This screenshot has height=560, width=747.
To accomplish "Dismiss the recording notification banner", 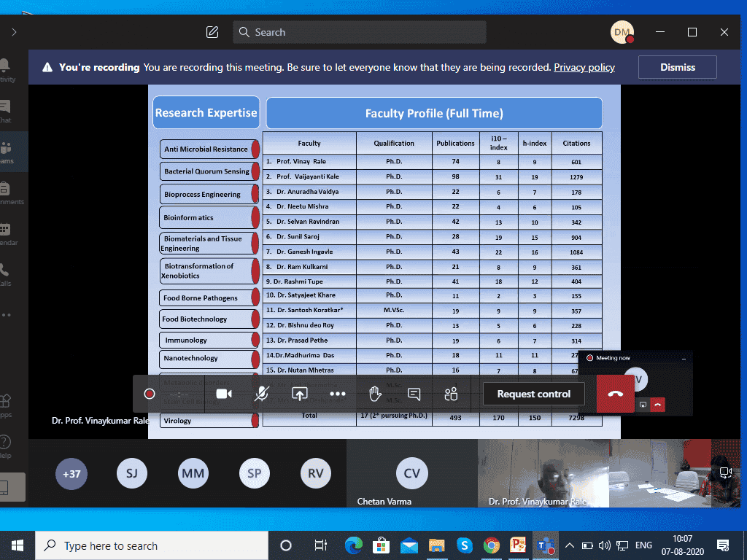I will (x=677, y=67).
